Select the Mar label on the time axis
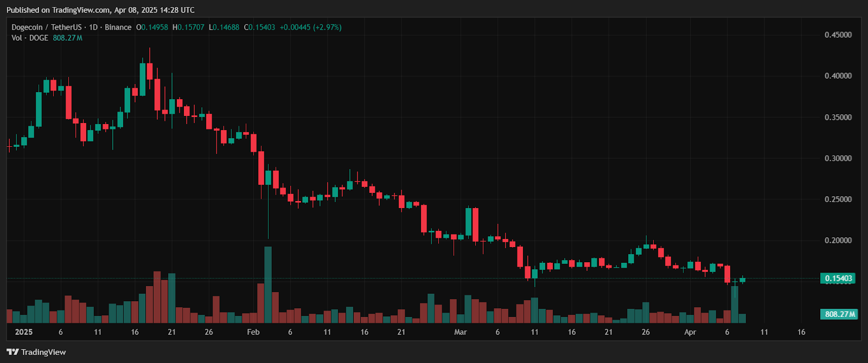Viewport: 868px width, 363px height. [460, 332]
